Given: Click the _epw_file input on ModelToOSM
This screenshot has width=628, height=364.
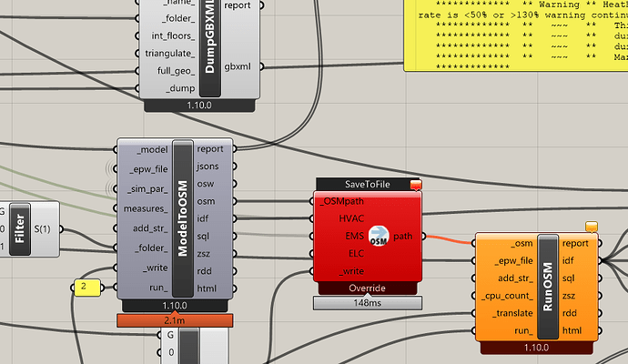Looking at the screenshot, I should pyautogui.click(x=148, y=169).
